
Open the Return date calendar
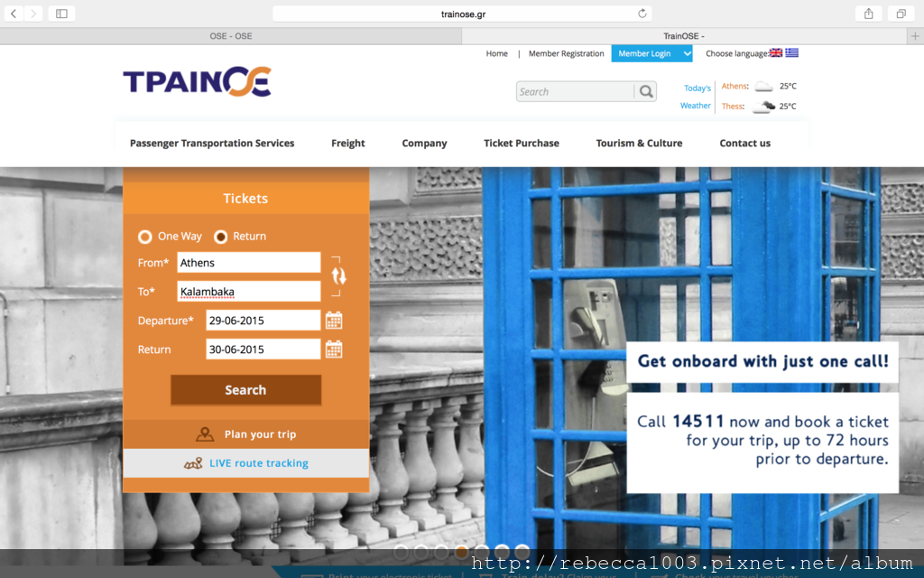[334, 350]
